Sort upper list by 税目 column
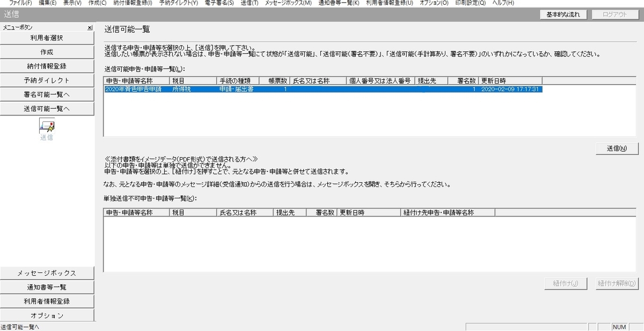This screenshot has height=331, width=644. [x=193, y=81]
